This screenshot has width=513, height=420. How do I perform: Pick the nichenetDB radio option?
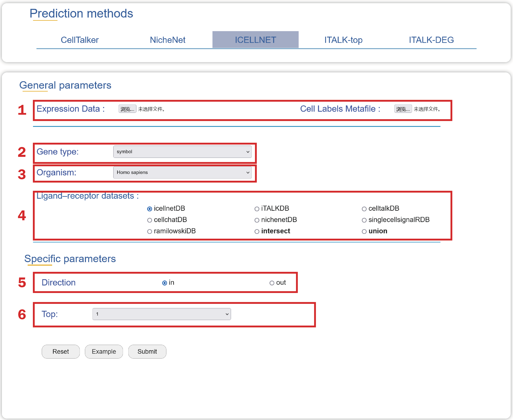[257, 220]
